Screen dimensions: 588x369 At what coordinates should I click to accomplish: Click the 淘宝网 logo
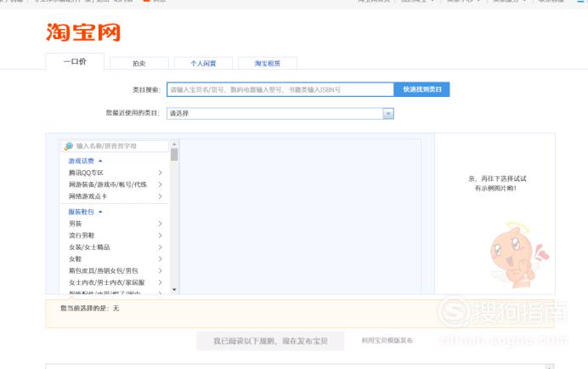(x=83, y=32)
